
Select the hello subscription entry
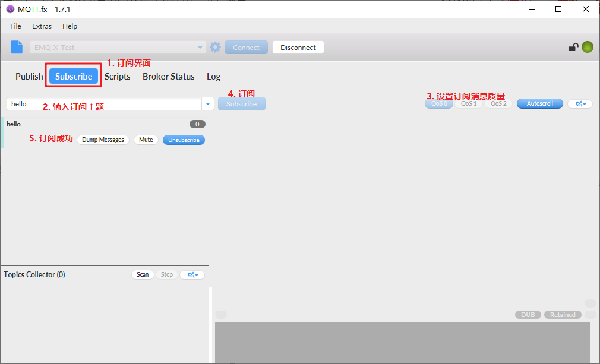pos(105,132)
